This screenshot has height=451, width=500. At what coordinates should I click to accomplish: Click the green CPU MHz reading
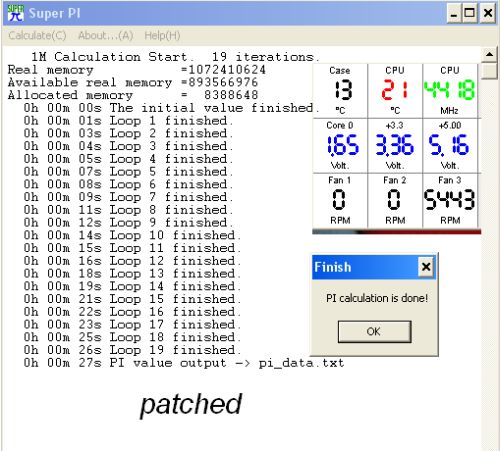pos(449,90)
